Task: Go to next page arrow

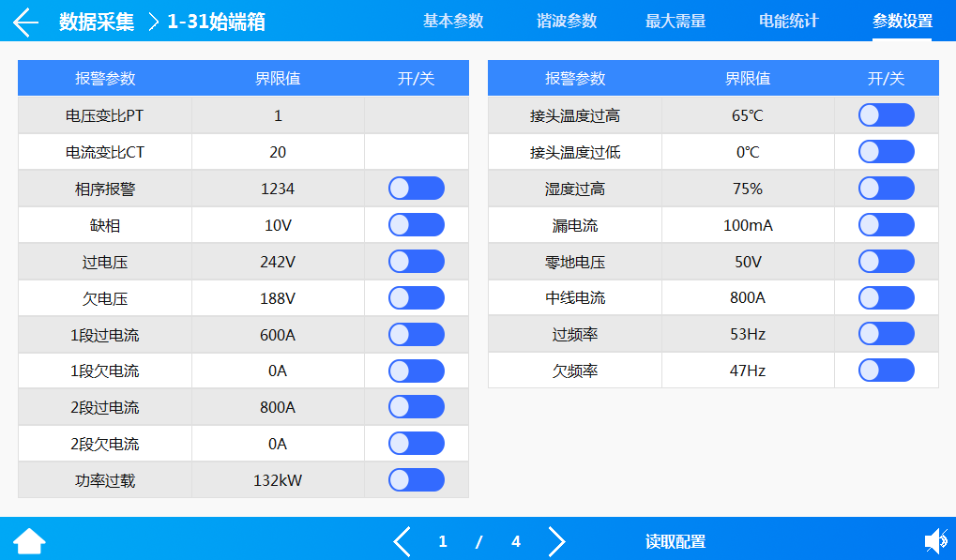Action: coord(556,541)
